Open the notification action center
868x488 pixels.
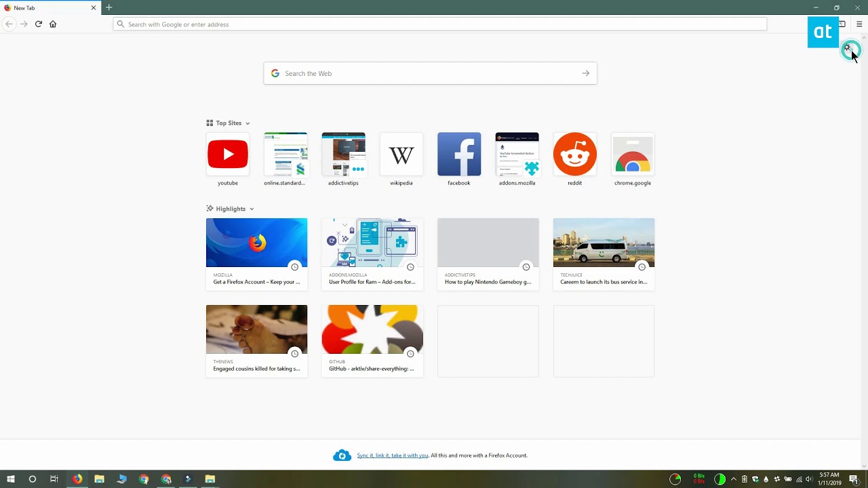854,479
